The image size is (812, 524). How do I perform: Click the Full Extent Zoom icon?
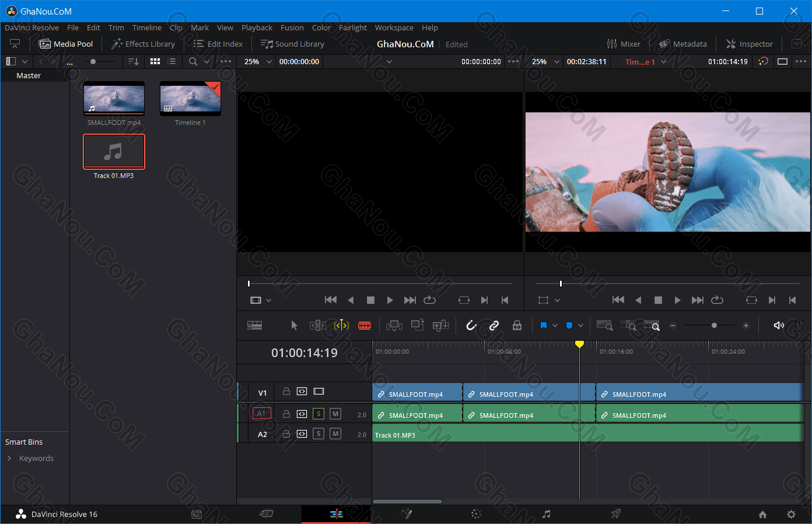click(x=604, y=325)
